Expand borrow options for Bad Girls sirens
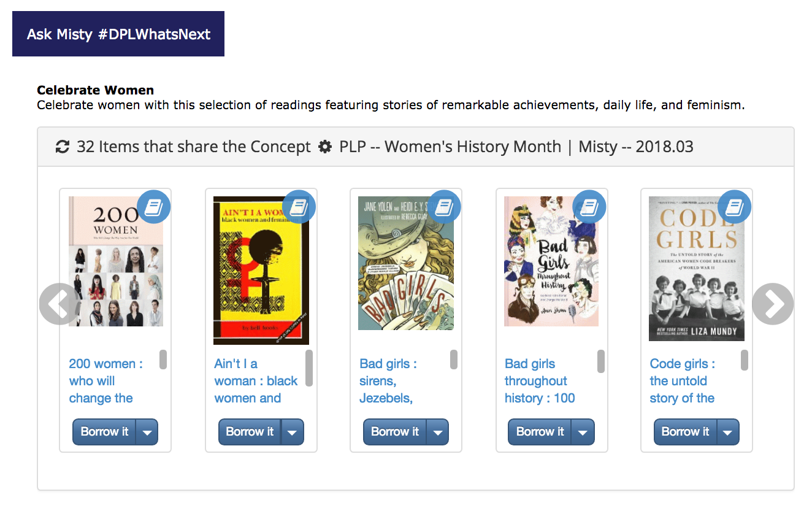 coord(438,431)
